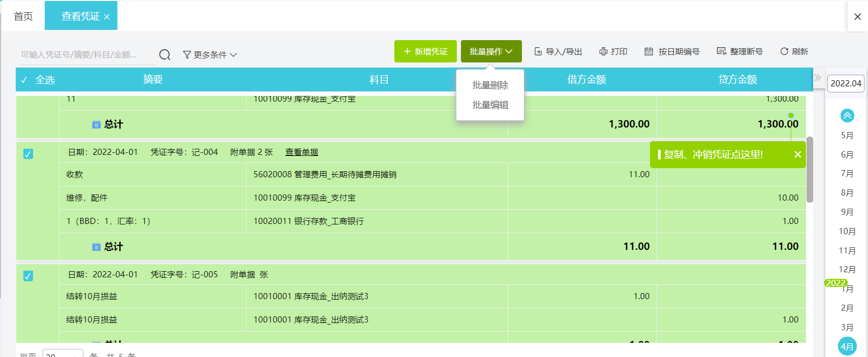Click the import/export icon
The image size is (868, 357).
coord(538,52)
